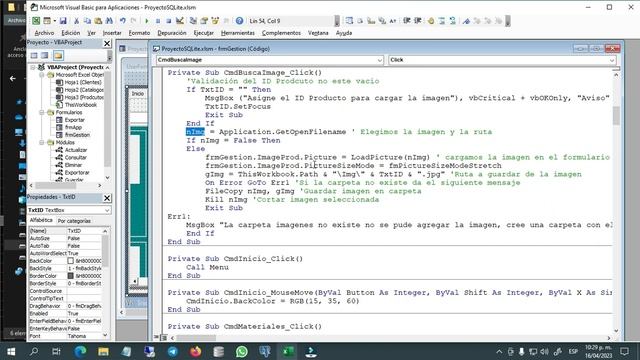Close the Proyecto - VBAProject panel
The image size is (640, 360).
[x=107, y=43]
